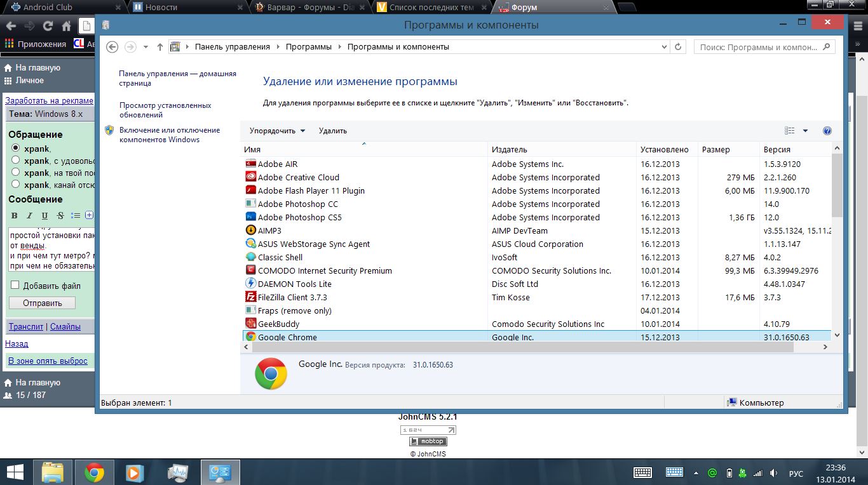Enable the 'Добавить файл' checkbox

15,286
